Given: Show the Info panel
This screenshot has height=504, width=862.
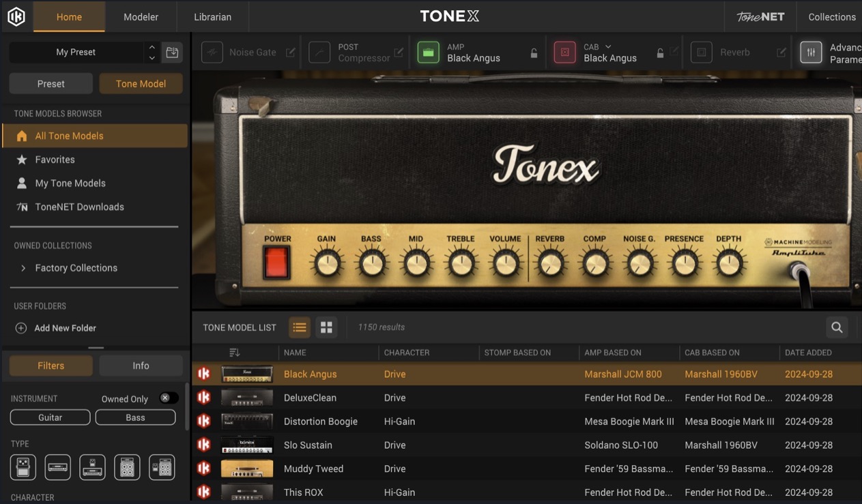Looking at the screenshot, I should [x=141, y=366].
